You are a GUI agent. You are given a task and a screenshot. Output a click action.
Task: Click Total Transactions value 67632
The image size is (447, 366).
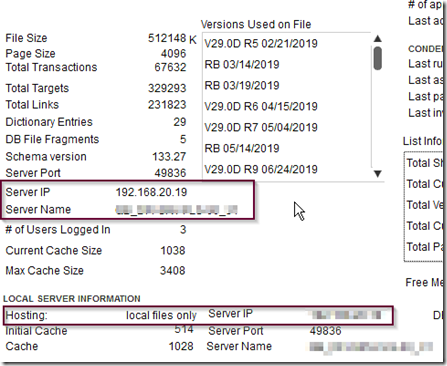(x=170, y=67)
